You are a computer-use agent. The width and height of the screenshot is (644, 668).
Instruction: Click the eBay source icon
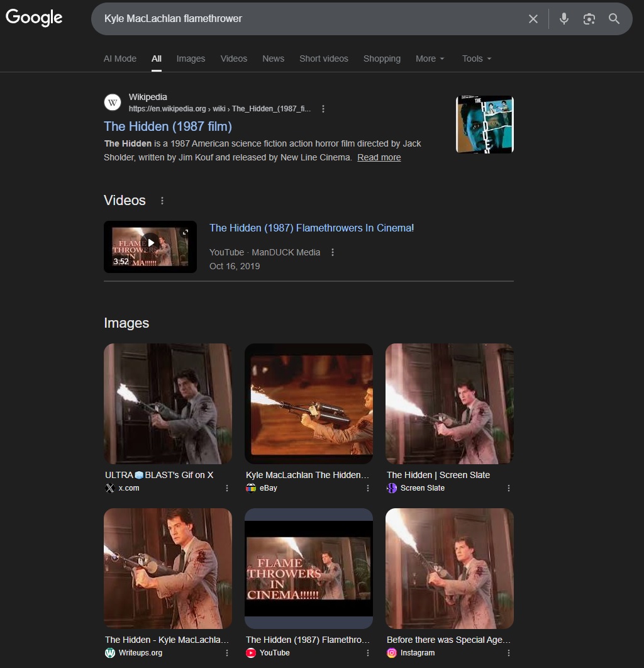(x=251, y=488)
